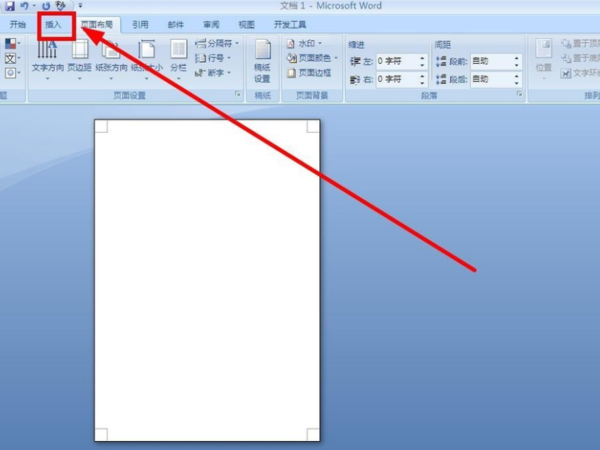Image resolution: width=600 pixels, height=450 pixels.
Task: Click the Save icon in the quick access toolbar
Action: [x=10, y=5]
